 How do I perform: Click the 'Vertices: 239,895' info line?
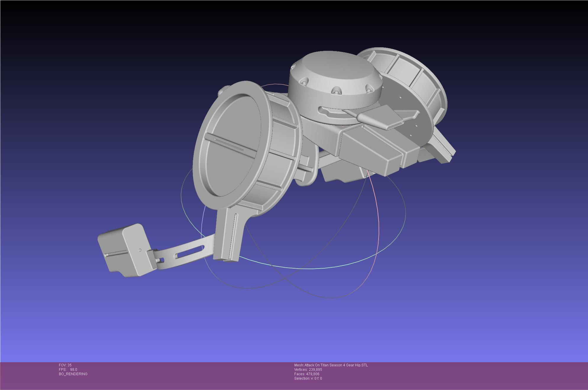308,370
